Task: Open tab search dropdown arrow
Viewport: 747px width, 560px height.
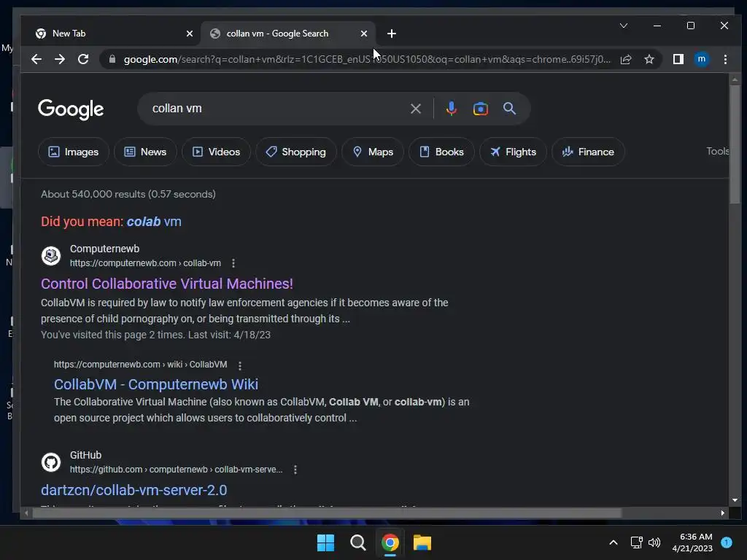Action: (623, 26)
